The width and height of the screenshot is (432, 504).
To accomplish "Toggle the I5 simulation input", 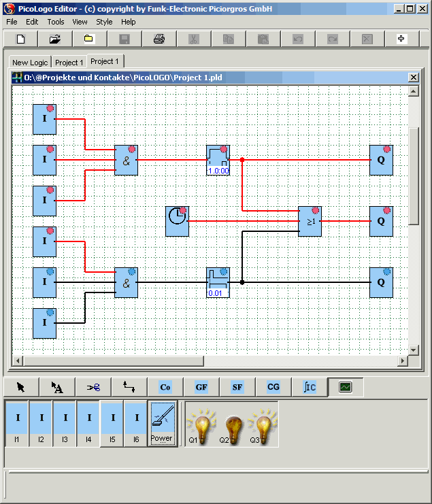I will pyautogui.click(x=112, y=424).
